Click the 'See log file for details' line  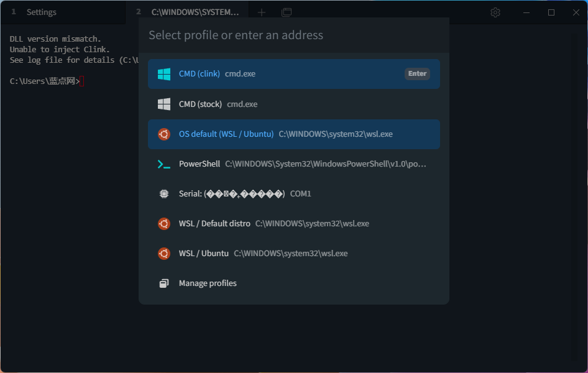(74, 60)
